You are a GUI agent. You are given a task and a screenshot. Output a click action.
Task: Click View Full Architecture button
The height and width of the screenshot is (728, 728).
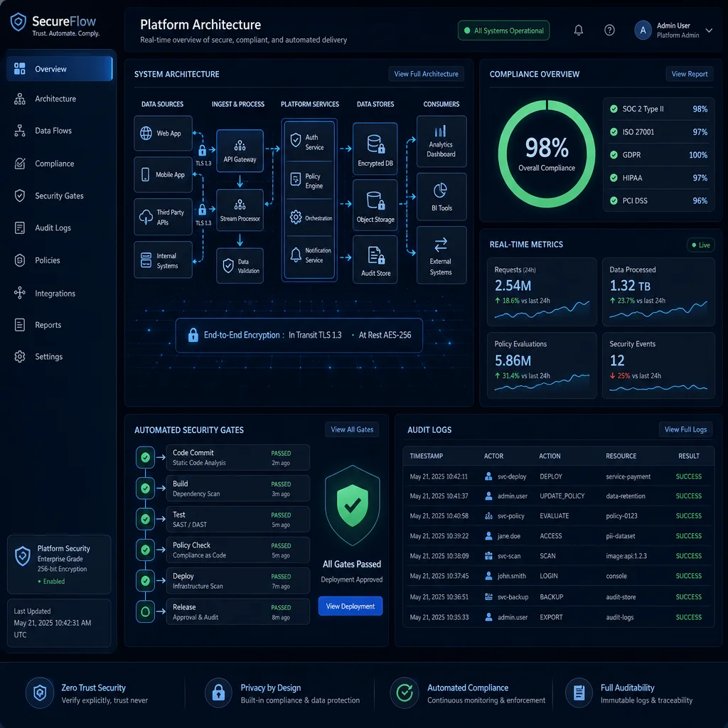pyautogui.click(x=426, y=74)
